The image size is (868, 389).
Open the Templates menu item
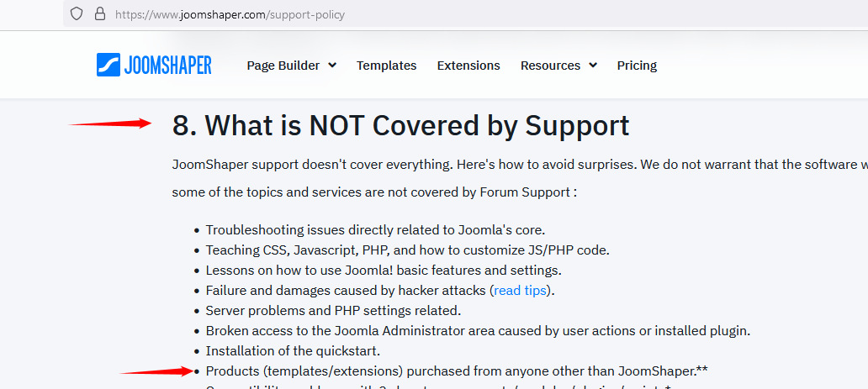386,66
